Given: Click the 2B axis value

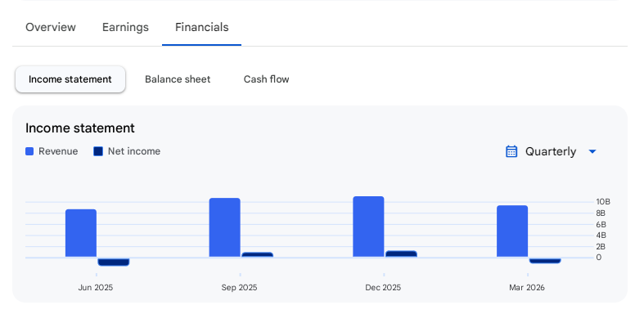Looking at the screenshot, I should (x=601, y=246).
